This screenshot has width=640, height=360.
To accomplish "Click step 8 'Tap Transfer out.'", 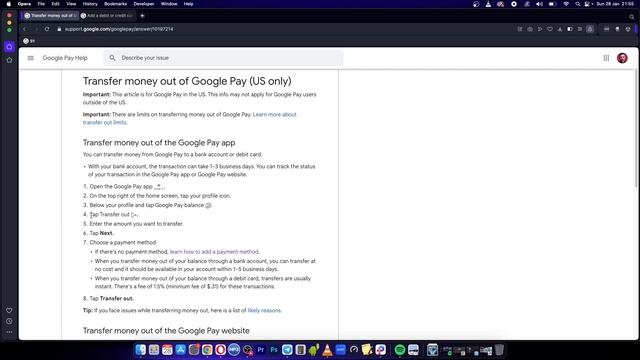I will click(111, 298).
